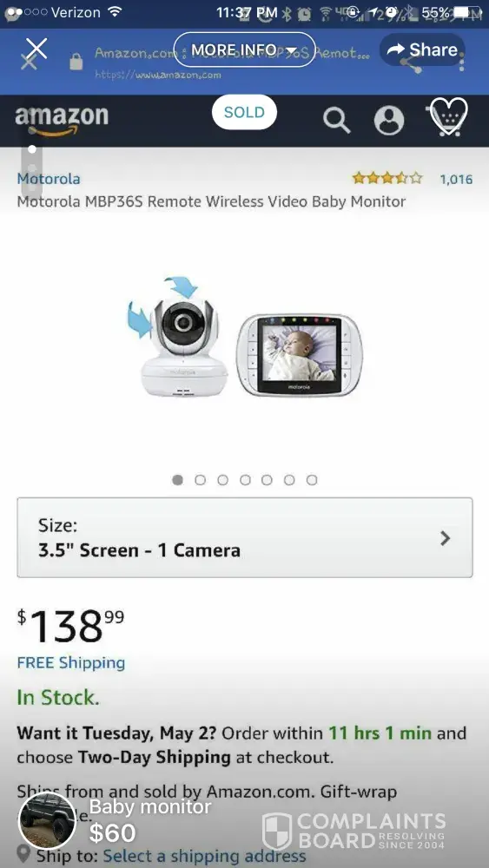Tap the baby monitor product image
489x868 pixels.
pos(244,339)
